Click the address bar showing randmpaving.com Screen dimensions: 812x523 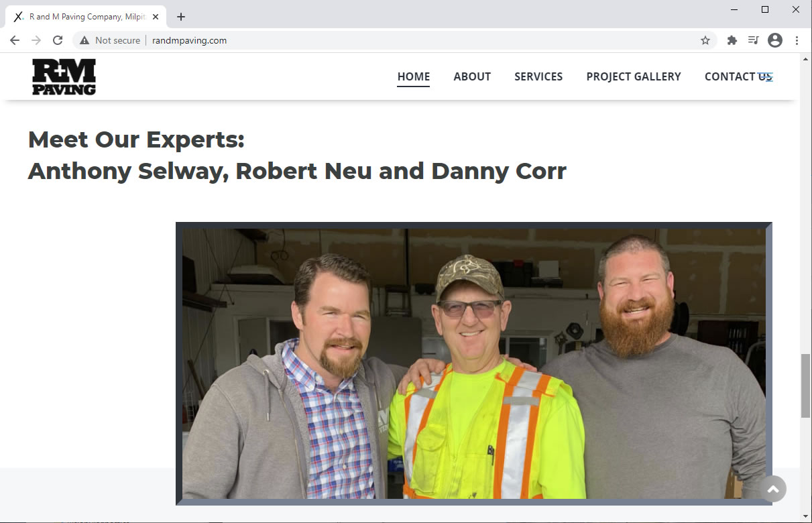(402, 40)
